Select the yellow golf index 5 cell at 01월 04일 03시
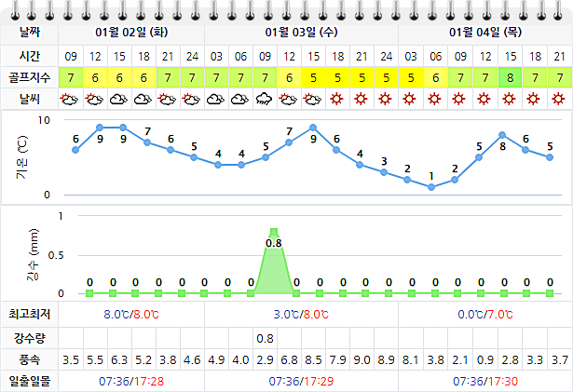Image resolution: width=573 pixels, height=392 pixels. (411, 77)
